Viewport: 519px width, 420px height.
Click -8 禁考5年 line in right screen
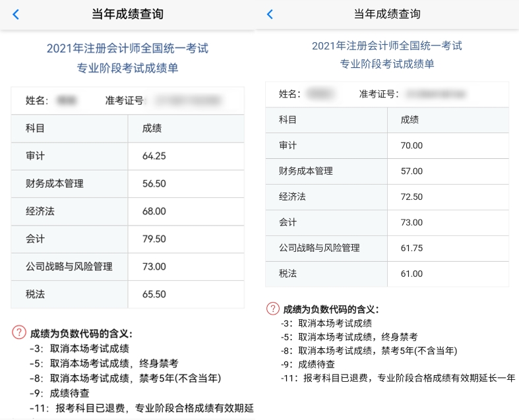tap(369, 351)
